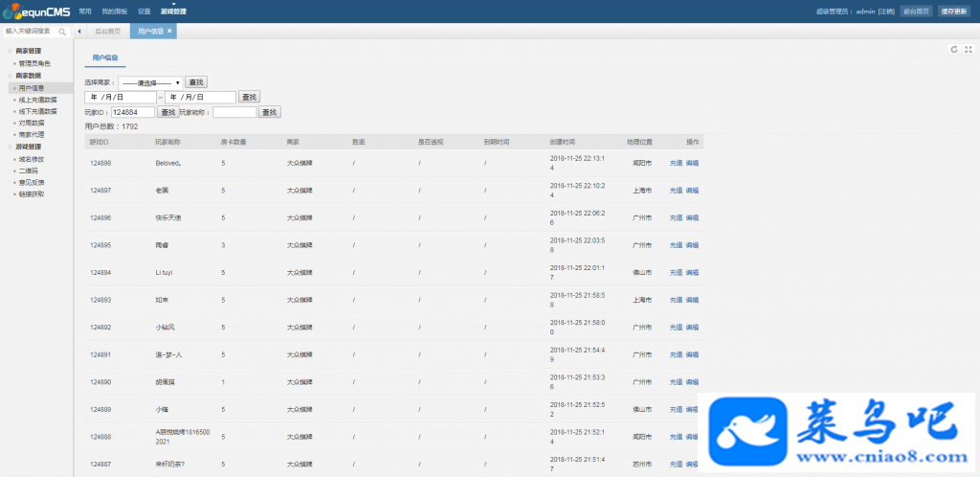Click 编辑 for user 124893
The height and width of the screenshot is (477, 980).
coord(692,300)
